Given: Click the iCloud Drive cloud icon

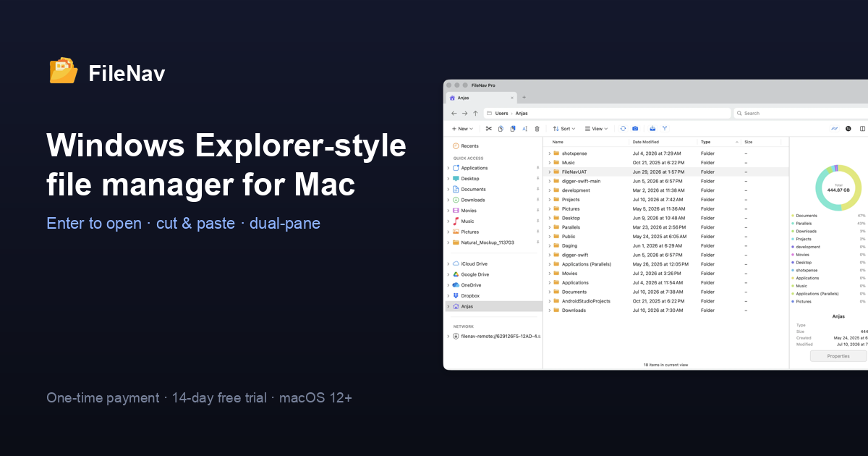Looking at the screenshot, I should tap(456, 263).
